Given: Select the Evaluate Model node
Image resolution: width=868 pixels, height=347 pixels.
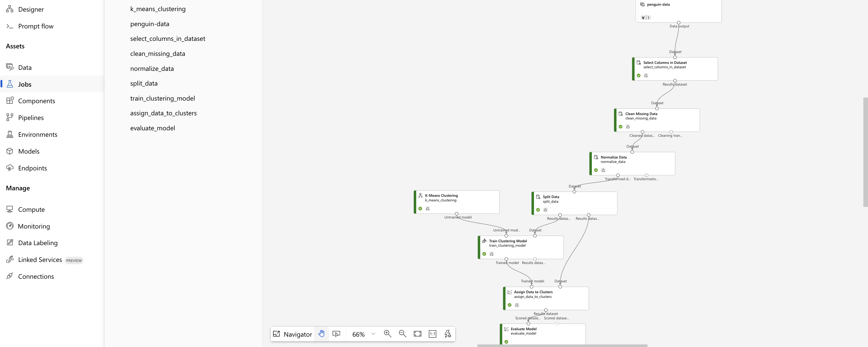Looking at the screenshot, I should (x=542, y=334).
